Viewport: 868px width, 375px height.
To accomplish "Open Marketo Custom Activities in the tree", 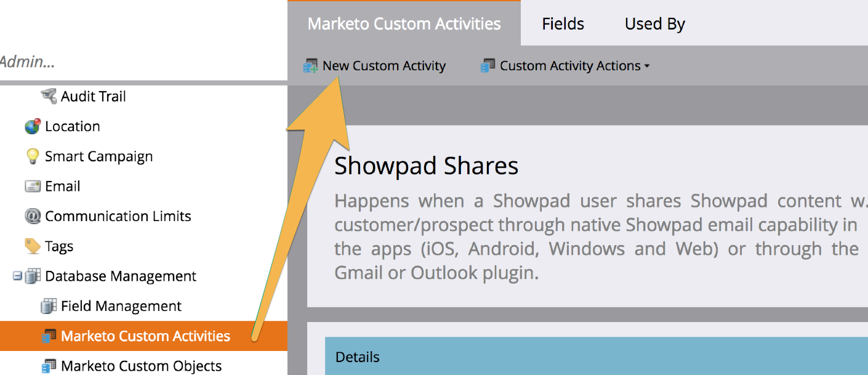I will coord(145,336).
